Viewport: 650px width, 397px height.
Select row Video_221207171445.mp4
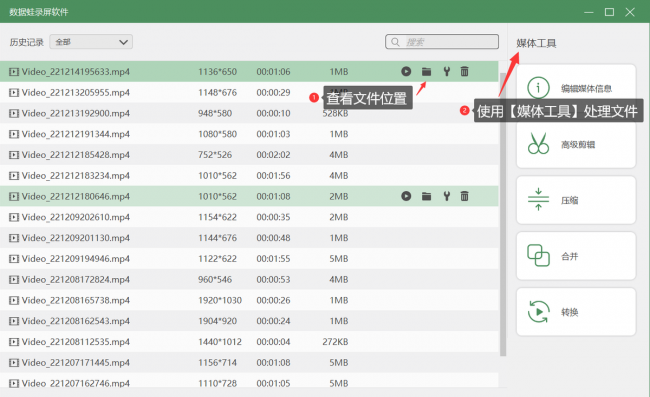click(249, 362)
